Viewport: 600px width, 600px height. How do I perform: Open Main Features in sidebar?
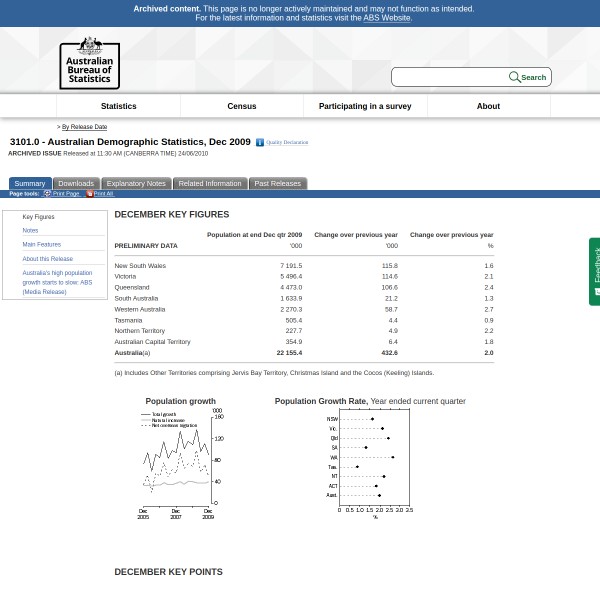(41, 244)
